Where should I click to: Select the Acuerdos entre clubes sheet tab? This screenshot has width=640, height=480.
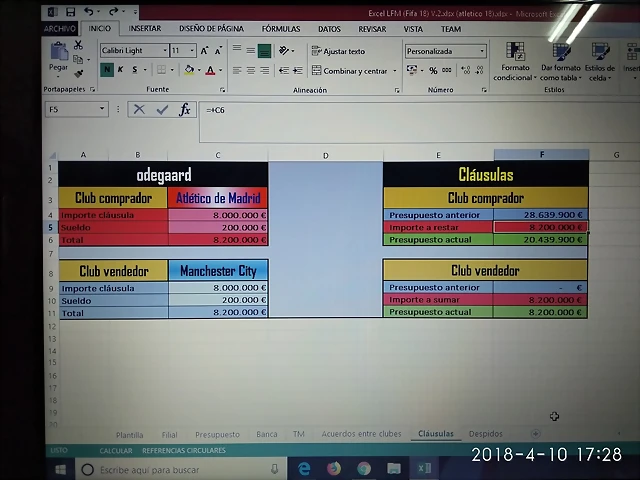(361, 434)
